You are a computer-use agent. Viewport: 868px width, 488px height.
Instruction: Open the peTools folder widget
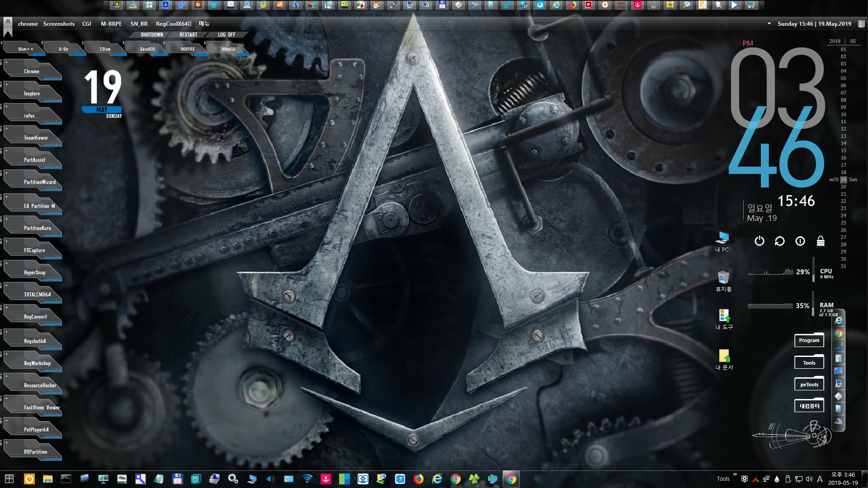(809, 385)
